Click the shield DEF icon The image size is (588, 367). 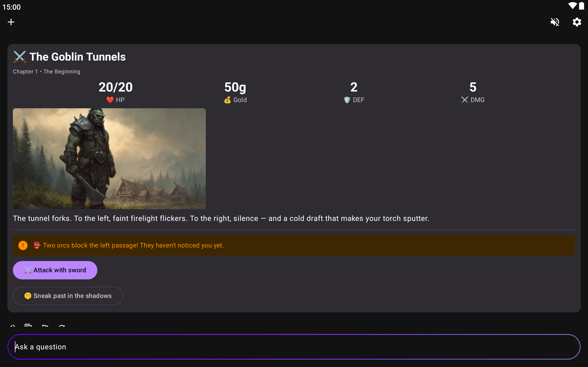coord(347,100)
